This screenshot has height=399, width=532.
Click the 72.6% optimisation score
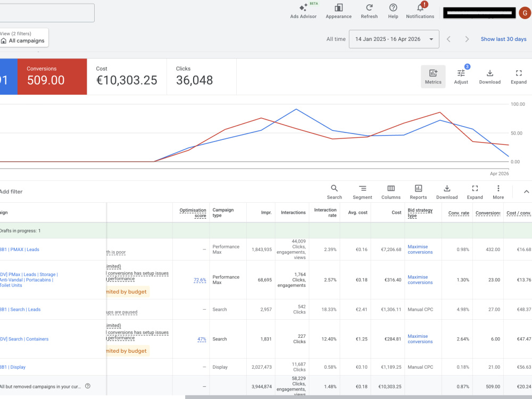[200, 280]
